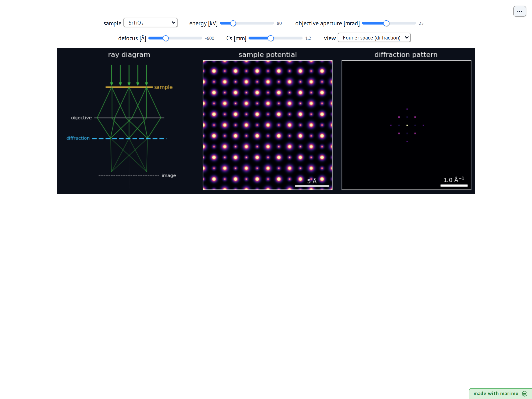Viewport: 532px width, 399px height.
Task: Click the 'view' label text
Action: 330,38
